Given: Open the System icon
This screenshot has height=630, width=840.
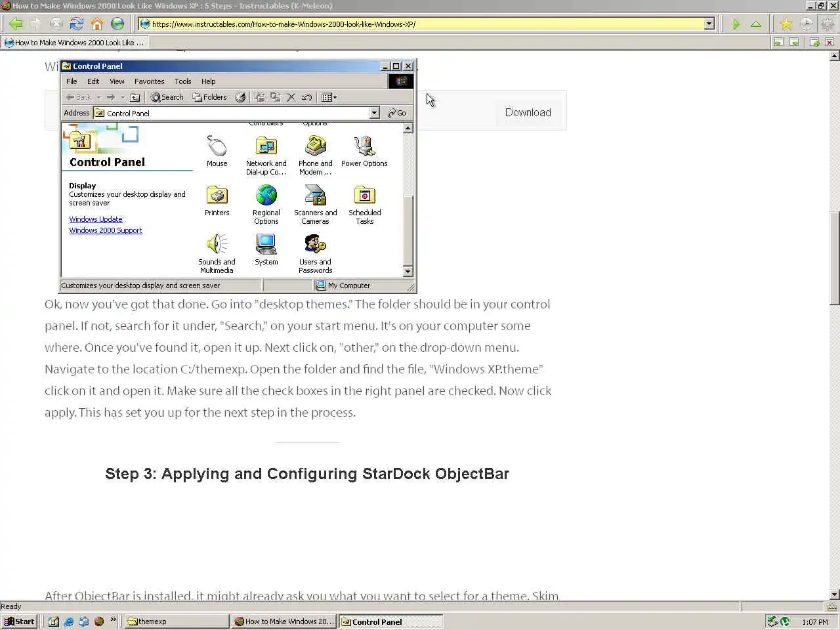Looking at the screenshot, I should 266,250.
